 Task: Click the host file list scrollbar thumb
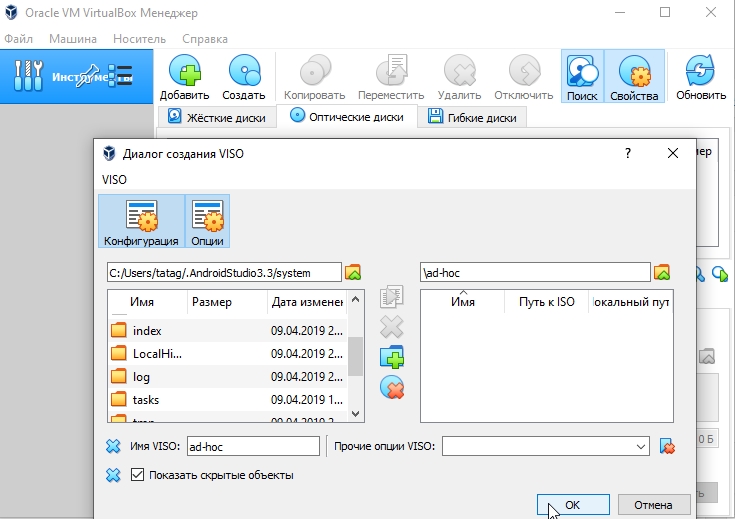tap(355, 356)
